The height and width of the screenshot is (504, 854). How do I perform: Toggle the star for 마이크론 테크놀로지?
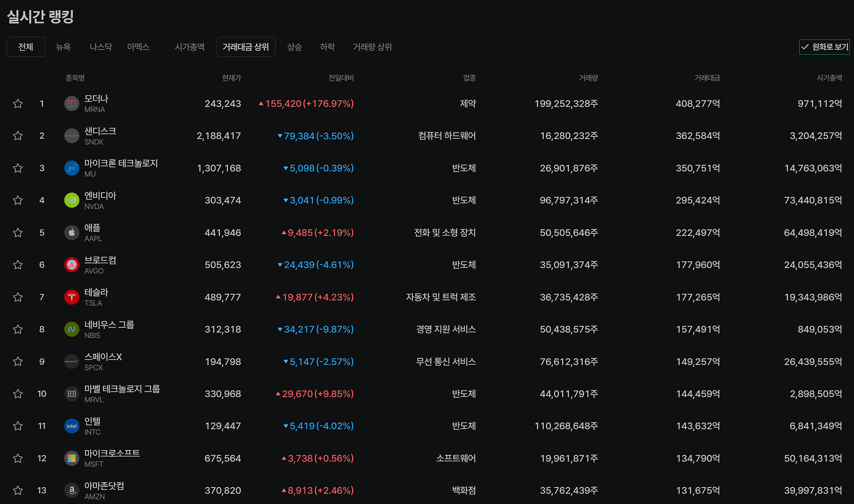pos(18,168)
